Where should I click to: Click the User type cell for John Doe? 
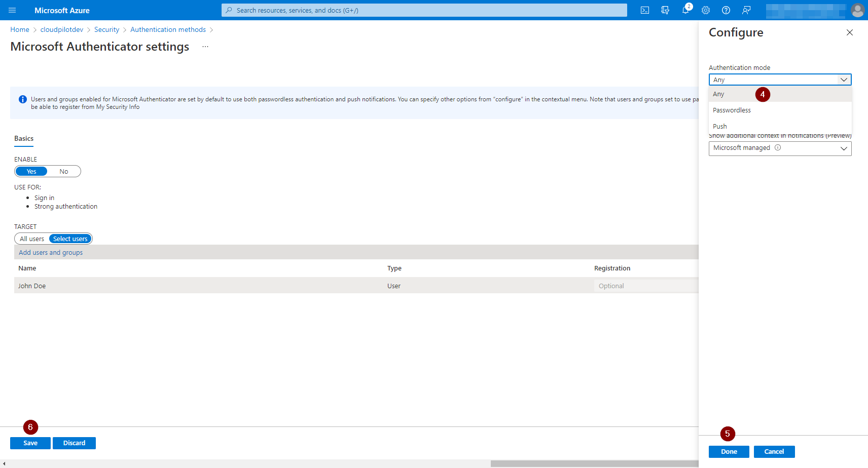[x=394, y=286]
